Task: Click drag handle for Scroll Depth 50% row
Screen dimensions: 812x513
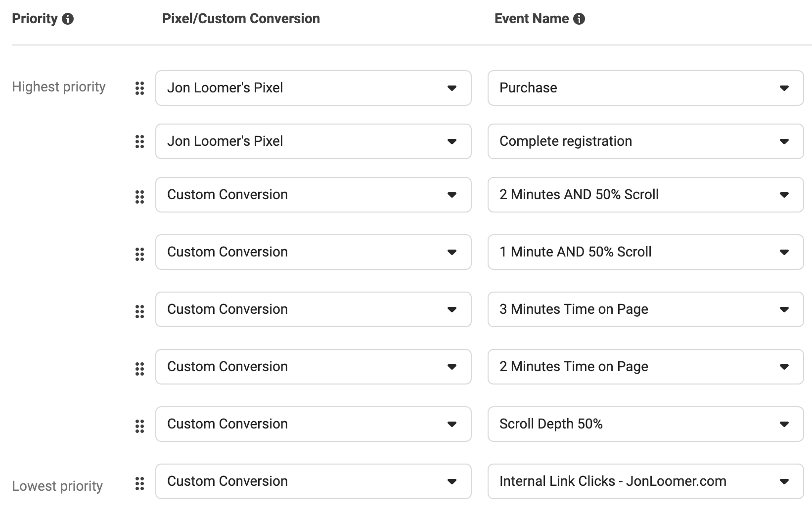Action: (140, 427)
